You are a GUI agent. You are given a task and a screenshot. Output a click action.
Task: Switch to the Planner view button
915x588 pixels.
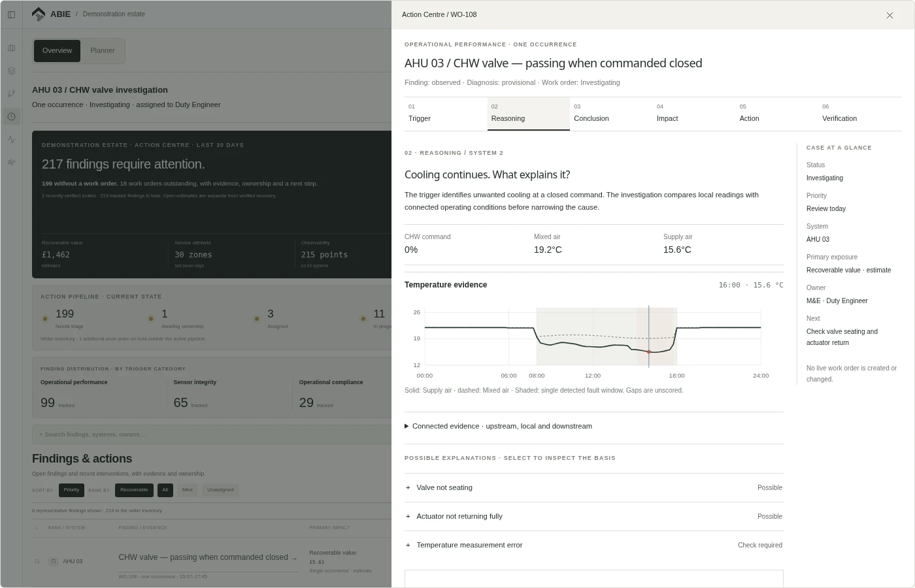[103, 51]
